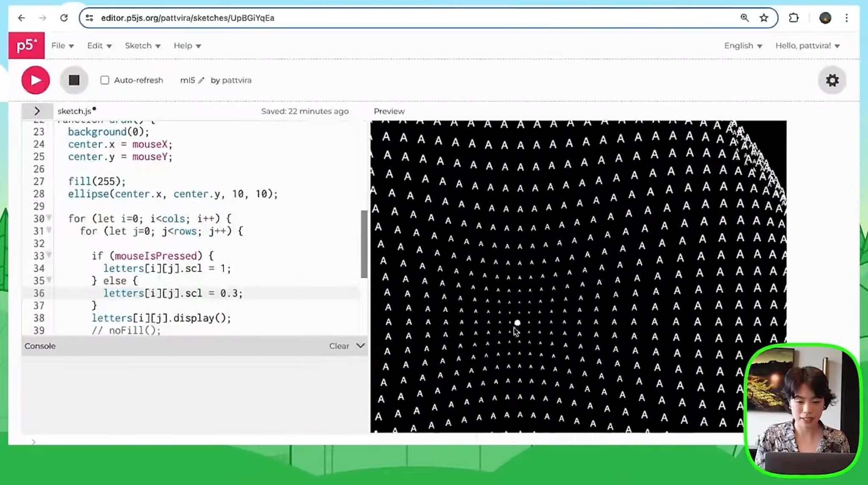Bookmark this page with the star icon
The image size is (868, 485).
(764, 18)
